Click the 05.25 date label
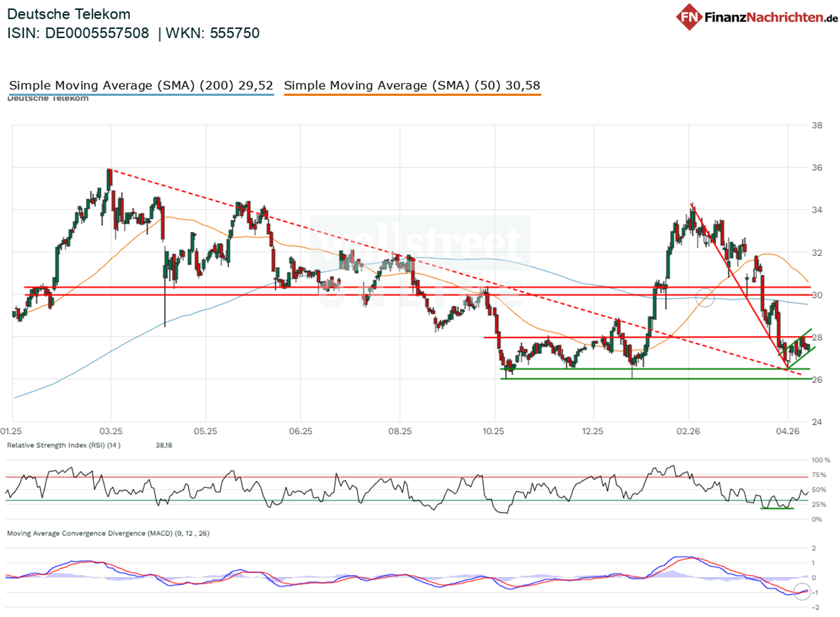This screenshot has height=617, width=840. [205, 431]
